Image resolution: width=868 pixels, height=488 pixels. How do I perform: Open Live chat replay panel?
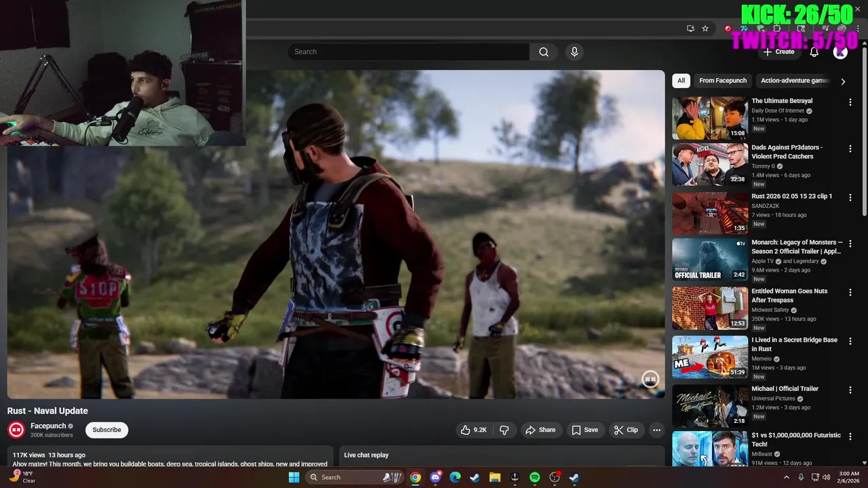coord(502,455)
